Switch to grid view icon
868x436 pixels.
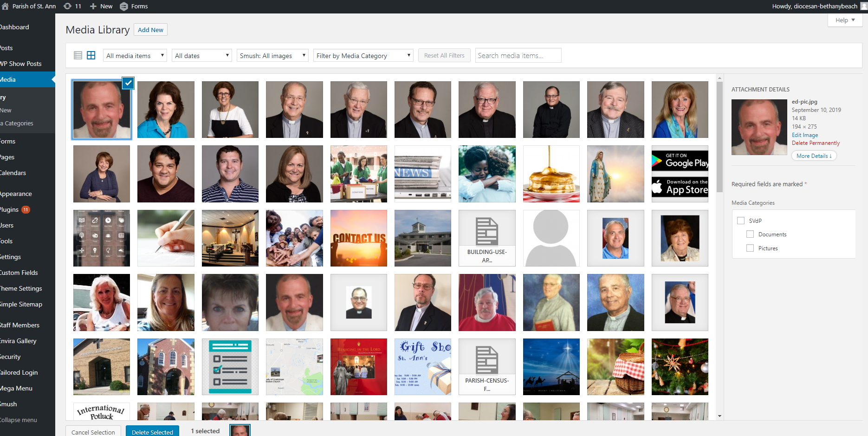tap(91, 55)
